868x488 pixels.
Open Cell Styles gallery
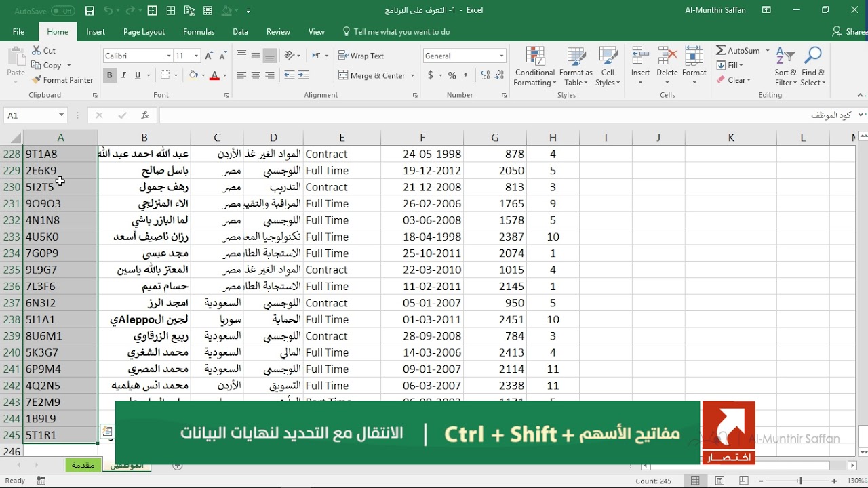[x=608, y=66]
